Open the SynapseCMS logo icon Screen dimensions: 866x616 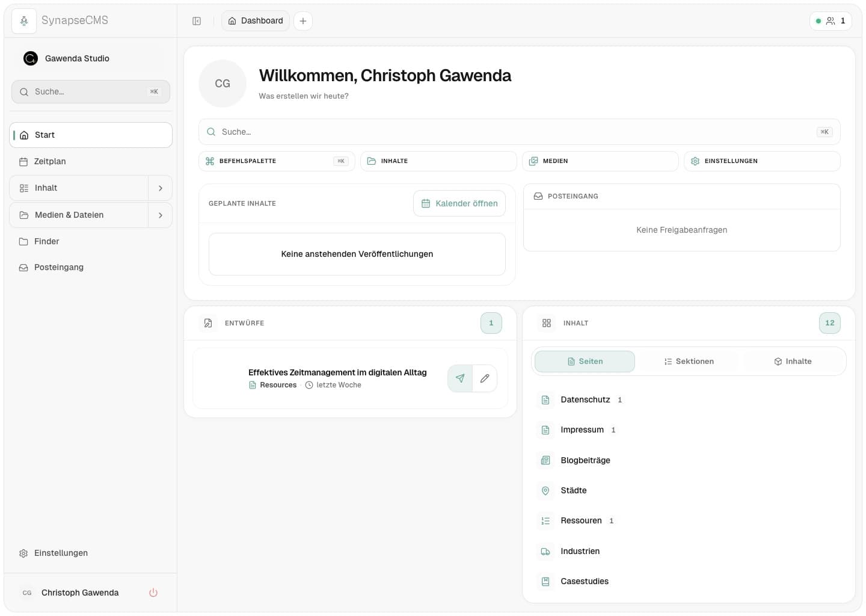pos(23,20)
